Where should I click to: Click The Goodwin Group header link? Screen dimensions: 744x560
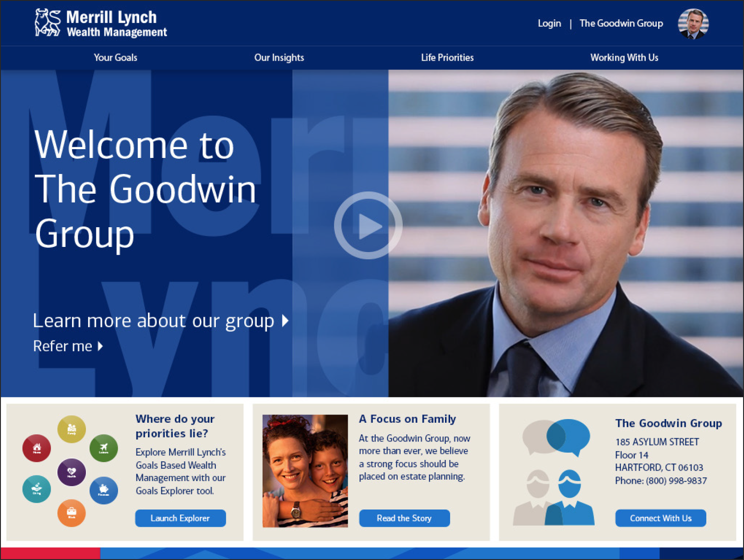tap(621, 23)
